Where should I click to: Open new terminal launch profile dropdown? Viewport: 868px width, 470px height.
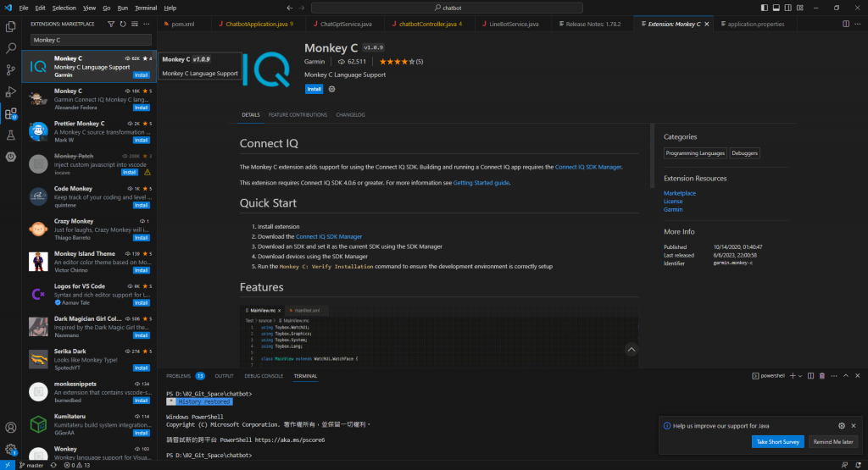point(800,376)
